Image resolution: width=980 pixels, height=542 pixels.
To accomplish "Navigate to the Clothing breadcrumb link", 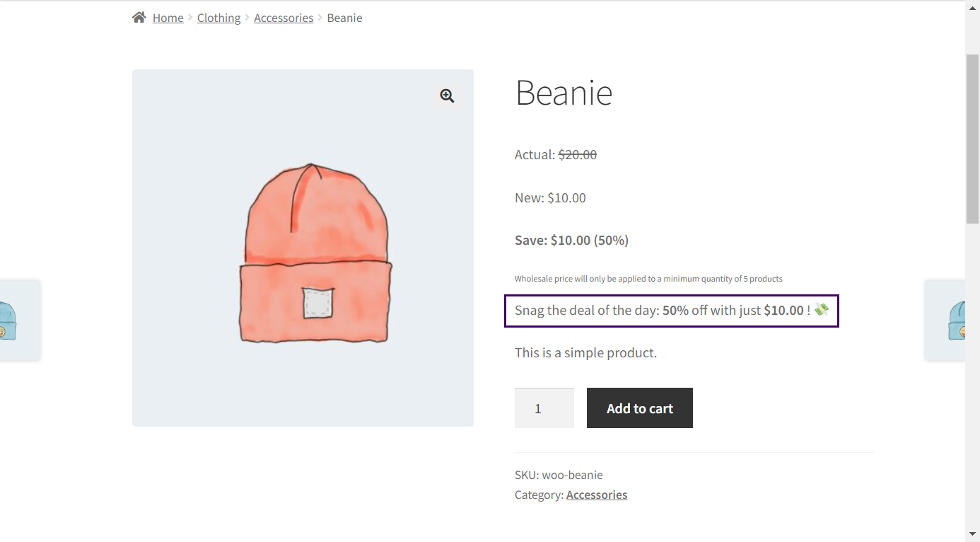I will point(218,18).
